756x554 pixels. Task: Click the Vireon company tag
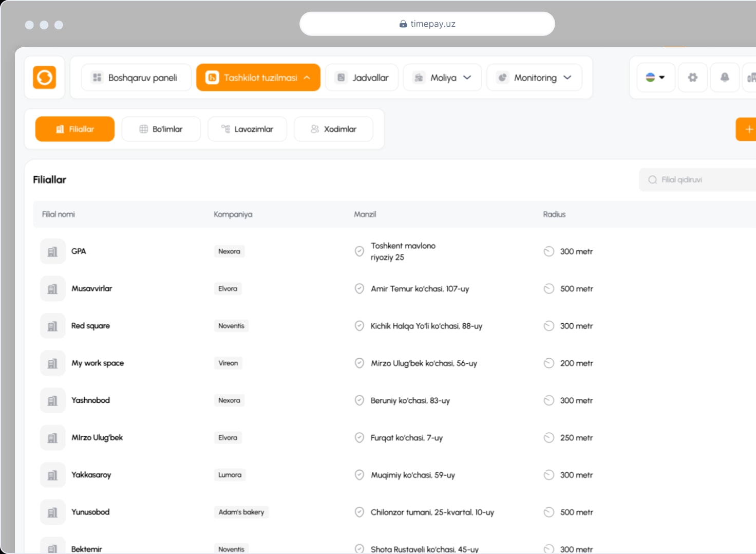click(x=228, y=363)
